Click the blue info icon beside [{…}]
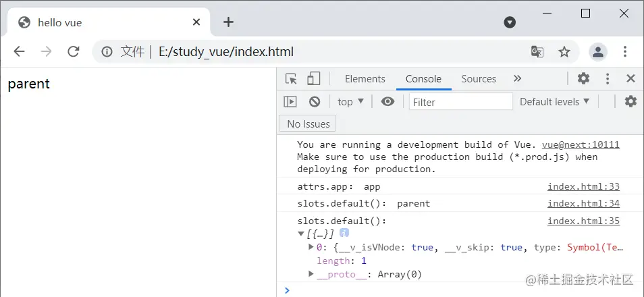Viewport: 644px width, 297px height. [344, 234]
